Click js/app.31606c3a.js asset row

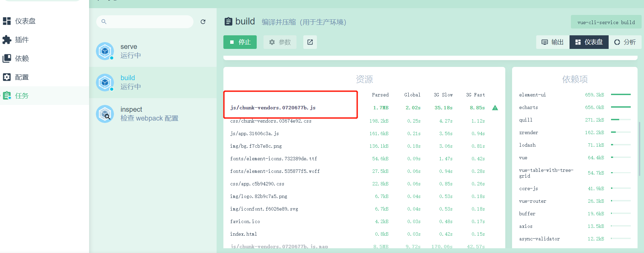pyautogui.click(x=364, y=133)
